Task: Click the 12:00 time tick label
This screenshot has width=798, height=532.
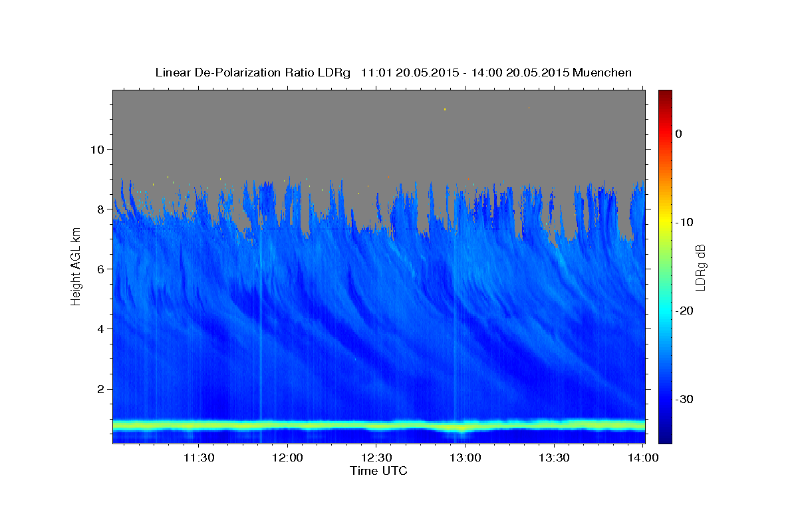Action: [288, 458]
